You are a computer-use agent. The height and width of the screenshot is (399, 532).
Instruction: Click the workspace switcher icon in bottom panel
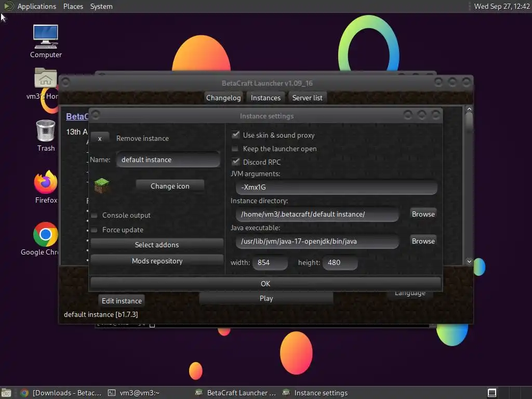pyautogui.click(x=492, y=393)
